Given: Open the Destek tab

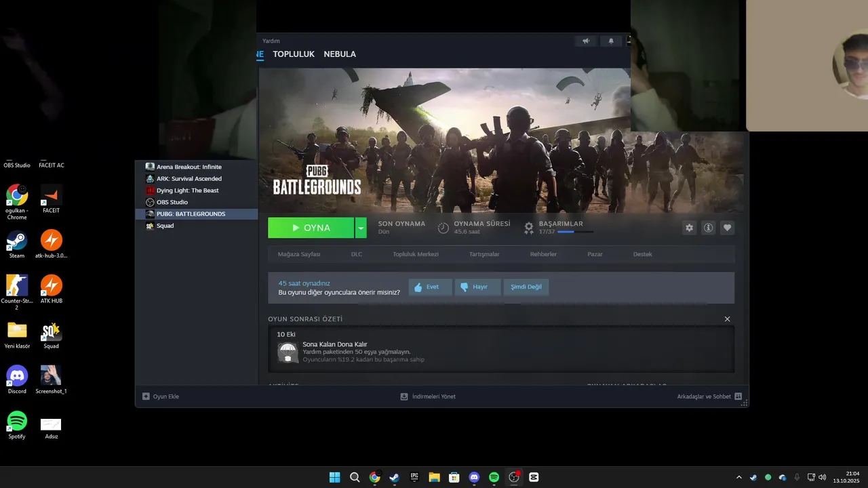Looking at the screenshot, I should coord(642,254).
